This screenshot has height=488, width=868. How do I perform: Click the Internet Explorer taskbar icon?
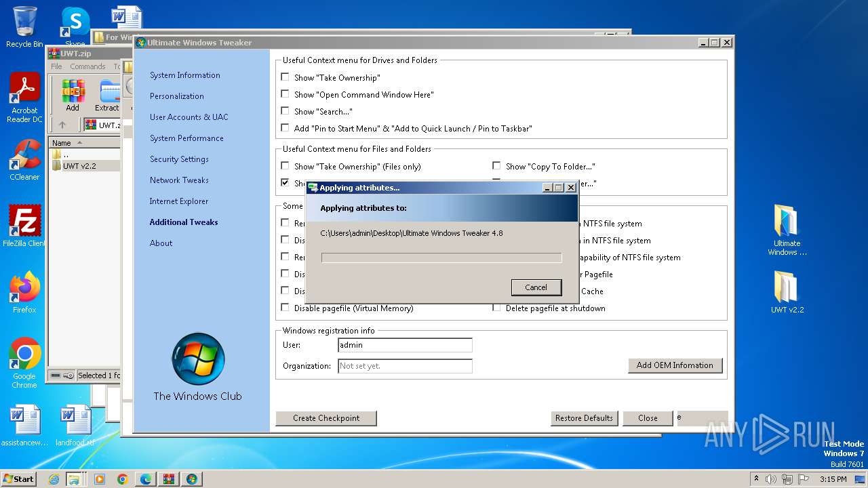54,479
